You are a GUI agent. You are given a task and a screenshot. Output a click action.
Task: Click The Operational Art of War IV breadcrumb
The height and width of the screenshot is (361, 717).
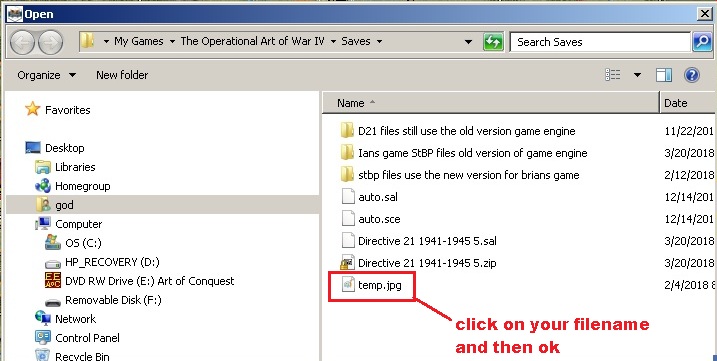click(x=252, y=41)
